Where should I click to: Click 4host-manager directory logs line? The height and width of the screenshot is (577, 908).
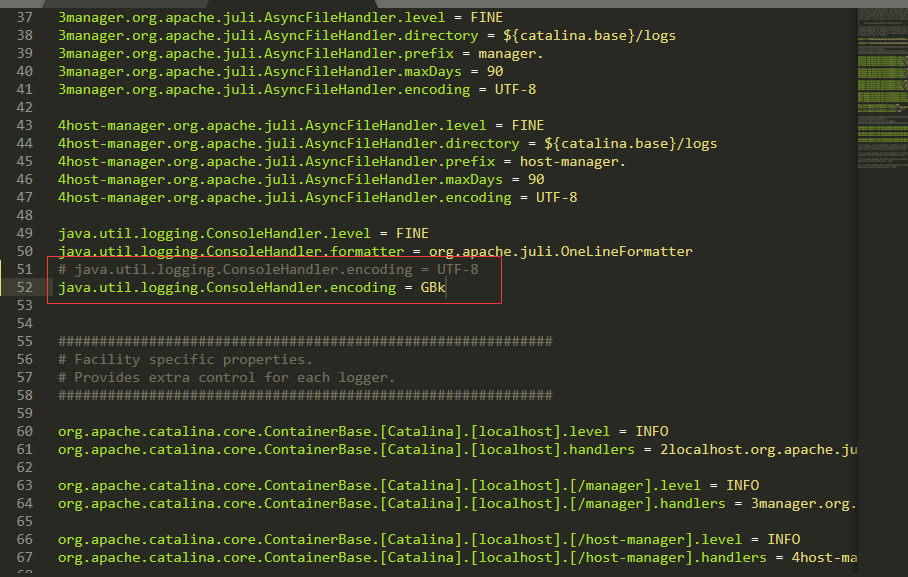(x=387, y=143)
